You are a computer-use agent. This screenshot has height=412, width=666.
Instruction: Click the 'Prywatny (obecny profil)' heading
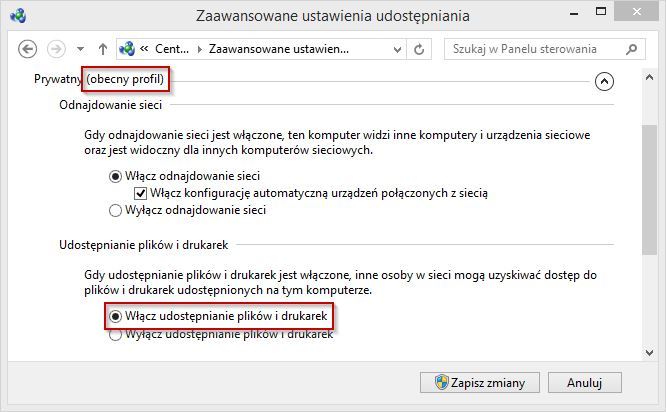(99, 79)
